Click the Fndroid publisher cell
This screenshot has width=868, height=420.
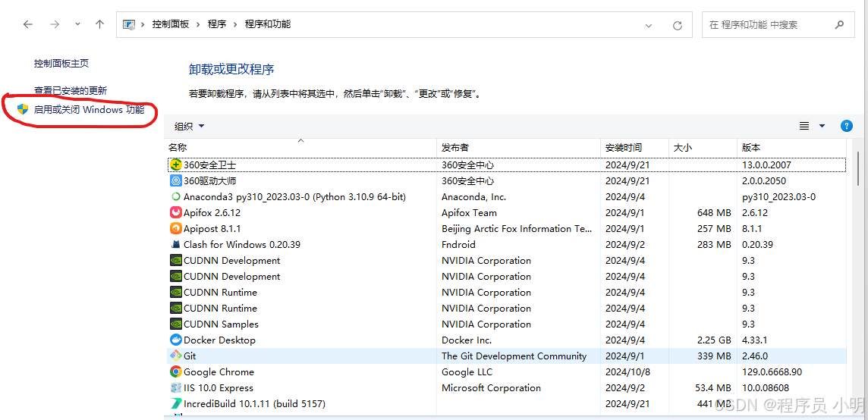[458, 245]
